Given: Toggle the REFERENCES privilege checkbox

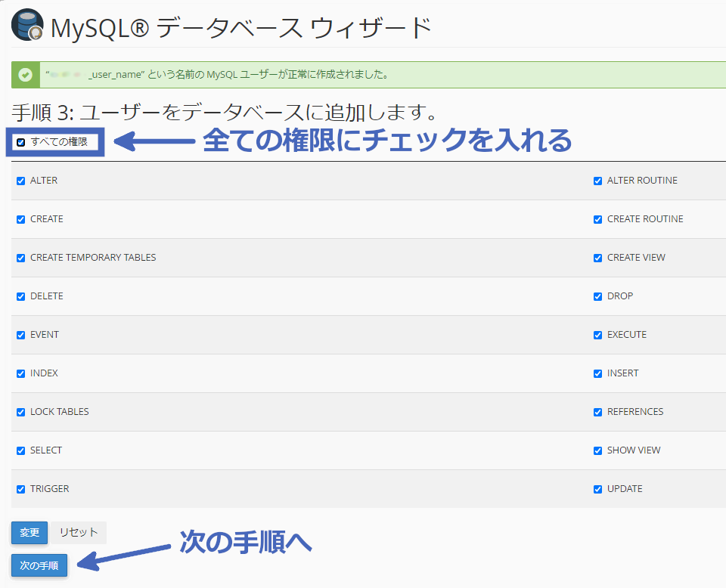Looking at the screenshot, I should click(x=597, y=412).
